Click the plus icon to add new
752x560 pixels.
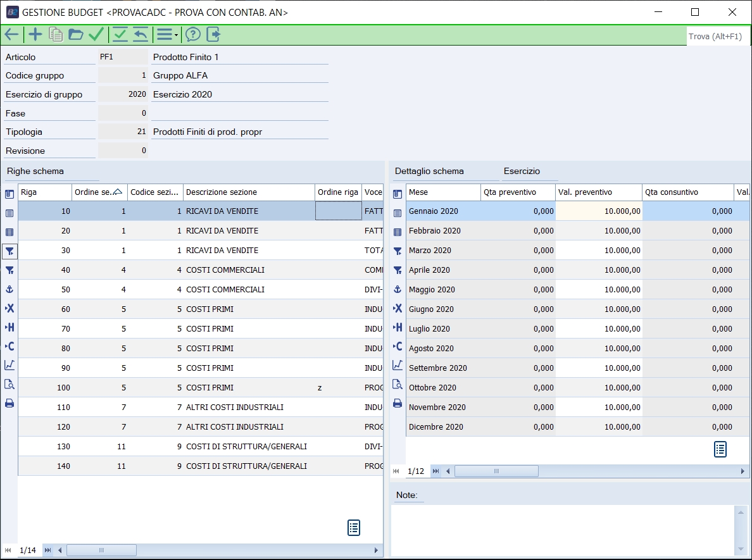[35, 34]
